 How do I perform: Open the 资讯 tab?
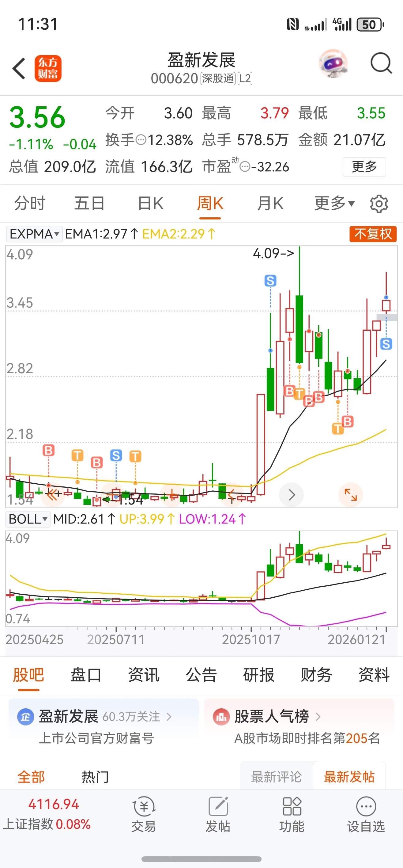click(144, 675)
